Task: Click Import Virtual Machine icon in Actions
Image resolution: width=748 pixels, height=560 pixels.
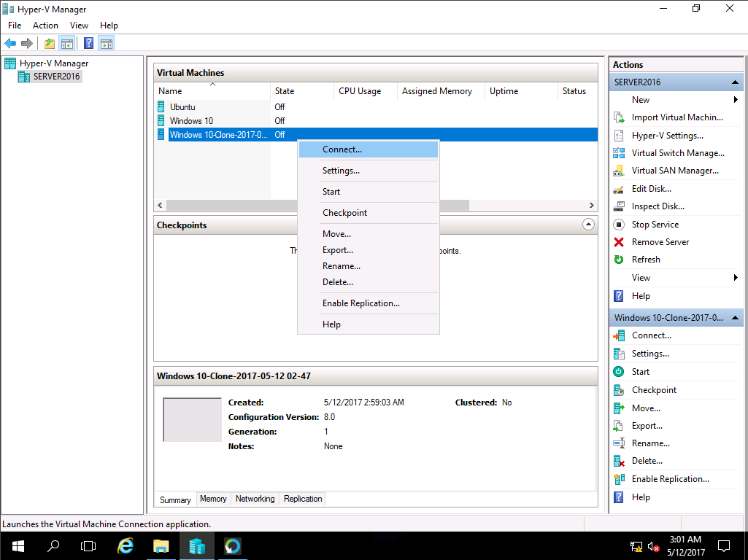Action: [619, 117]
